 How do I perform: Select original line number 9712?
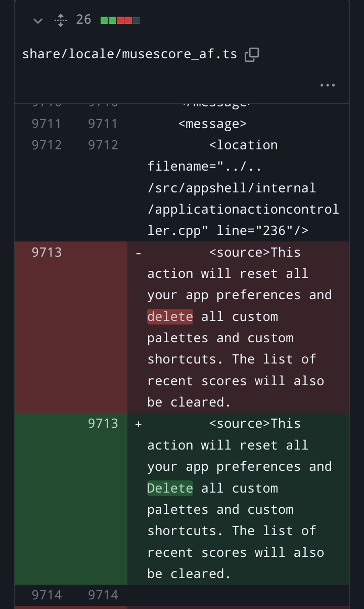46,145
